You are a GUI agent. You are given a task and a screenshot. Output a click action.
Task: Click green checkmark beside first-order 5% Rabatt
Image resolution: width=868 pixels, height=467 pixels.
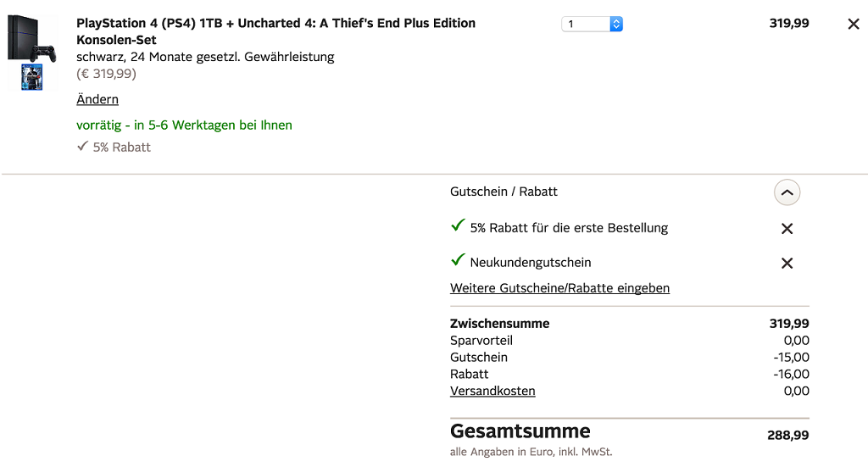458,225
